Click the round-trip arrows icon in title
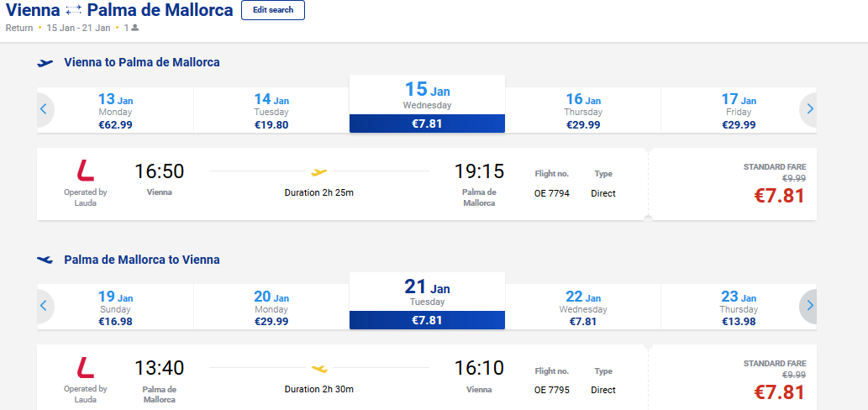 point(73,10)
